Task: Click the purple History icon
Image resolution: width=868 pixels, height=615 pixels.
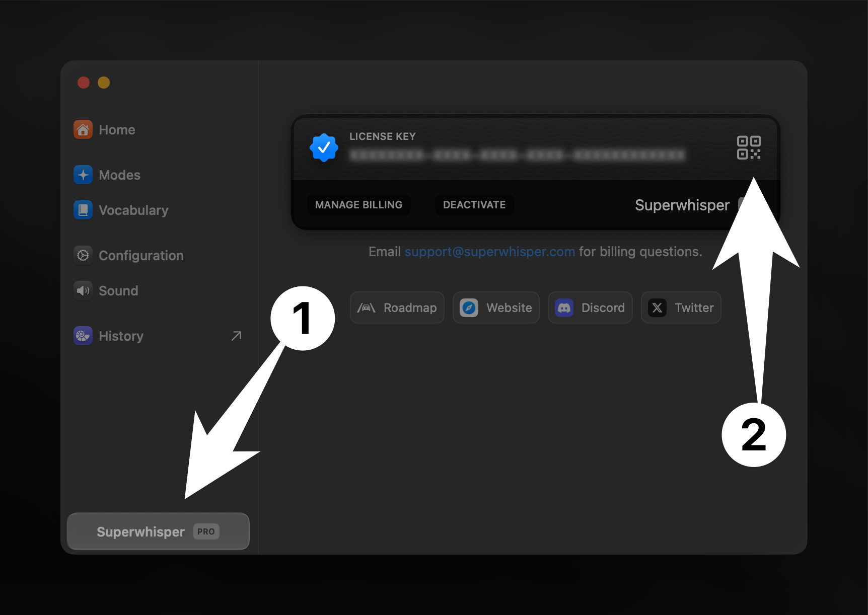Action: point(83,336)
